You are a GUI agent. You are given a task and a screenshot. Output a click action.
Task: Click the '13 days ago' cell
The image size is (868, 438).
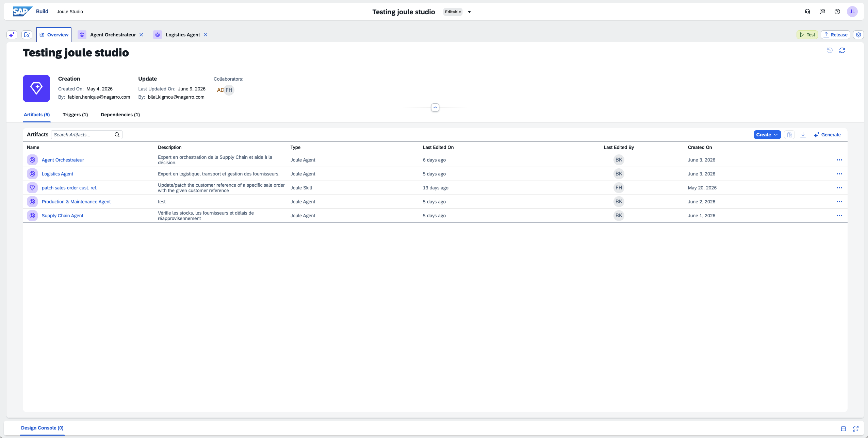point(435,188)
